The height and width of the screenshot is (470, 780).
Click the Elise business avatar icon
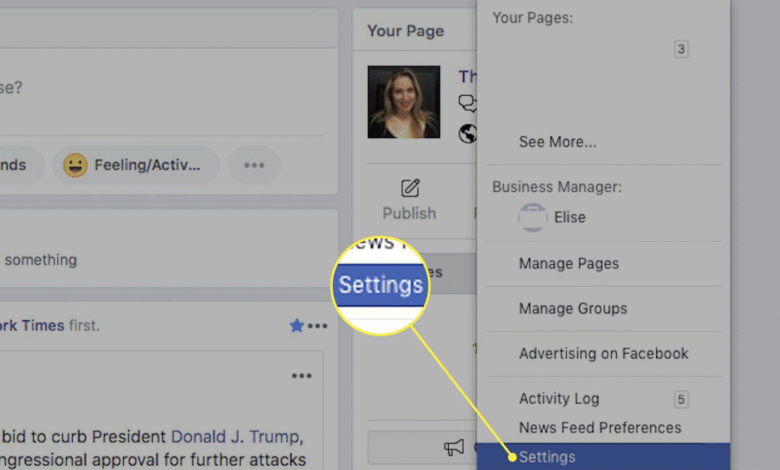pyautogui.click(x=532, y=217)
